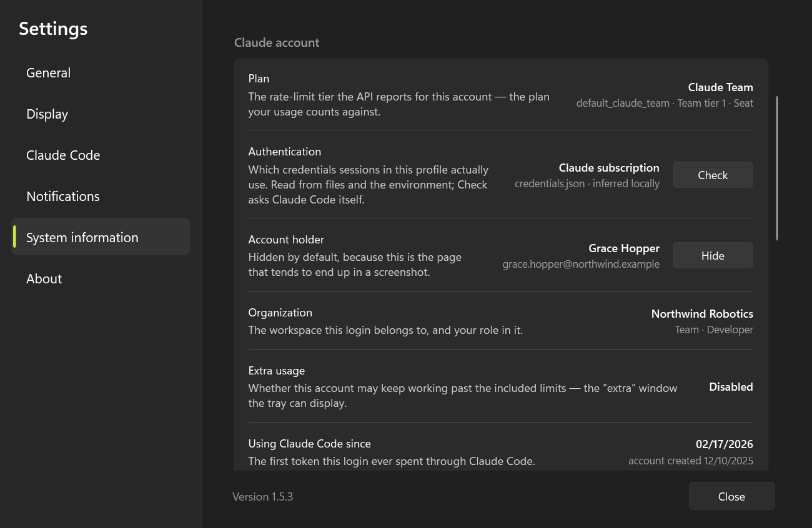Switch to the Display settings section
The width and height of the screenshot is (812, 528).
pyautogui.click(x=101, y=114)
